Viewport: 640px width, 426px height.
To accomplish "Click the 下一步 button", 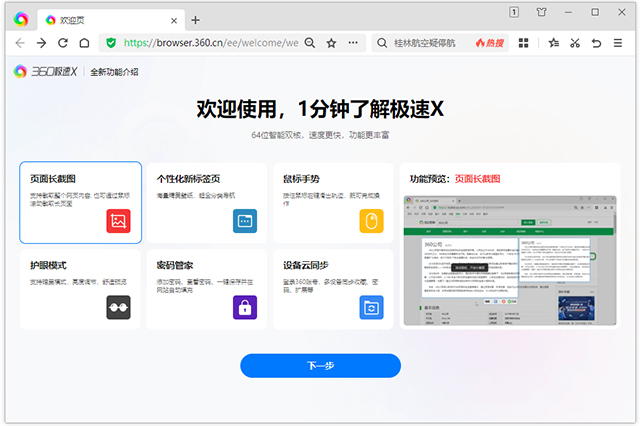I will 320,366.
